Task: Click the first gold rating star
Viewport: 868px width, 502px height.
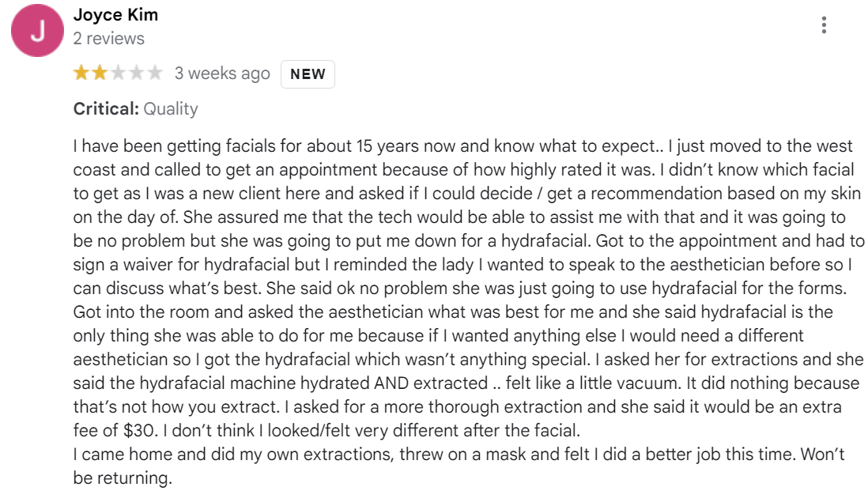Action: point(81,73)
